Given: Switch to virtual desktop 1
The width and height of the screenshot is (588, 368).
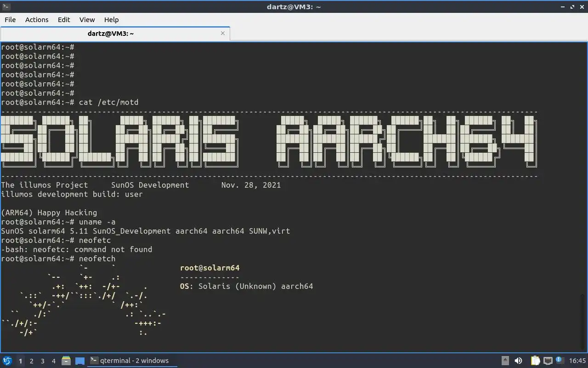Looking at the screenshot, I should (x=20, y=361).
